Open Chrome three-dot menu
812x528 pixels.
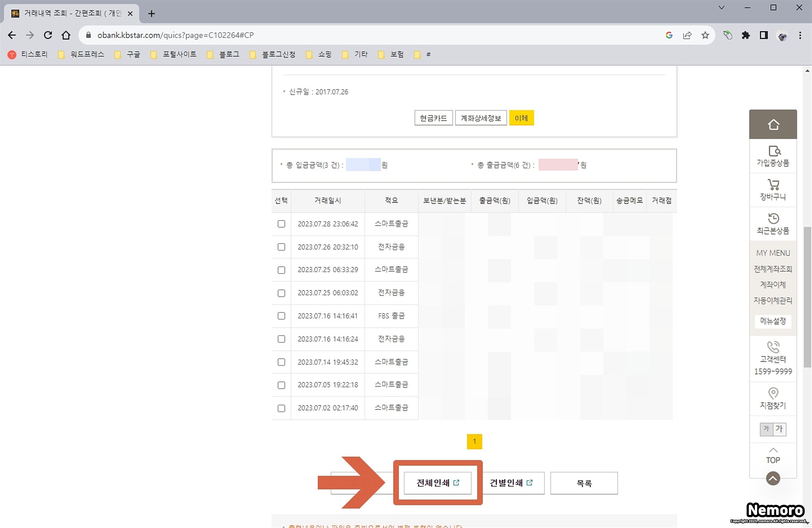coord(800,35)
